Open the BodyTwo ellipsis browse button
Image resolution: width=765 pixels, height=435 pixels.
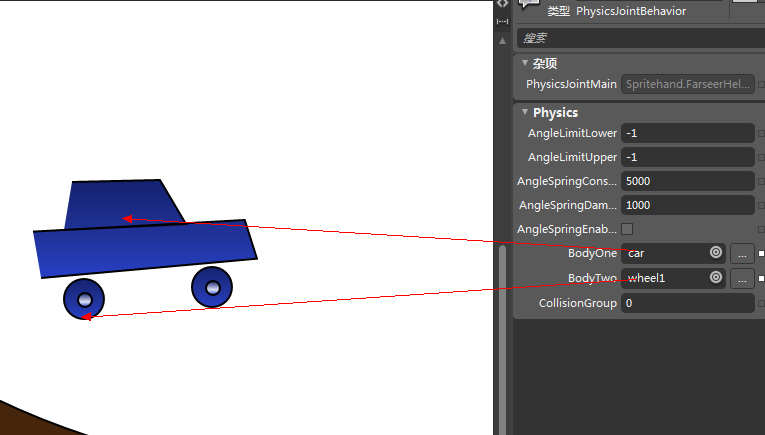(742, 278)
